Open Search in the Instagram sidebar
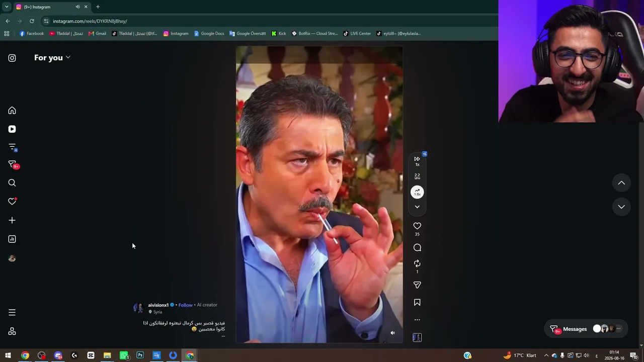The width and height of the screenshot is (644, 362). click(12, 183)
